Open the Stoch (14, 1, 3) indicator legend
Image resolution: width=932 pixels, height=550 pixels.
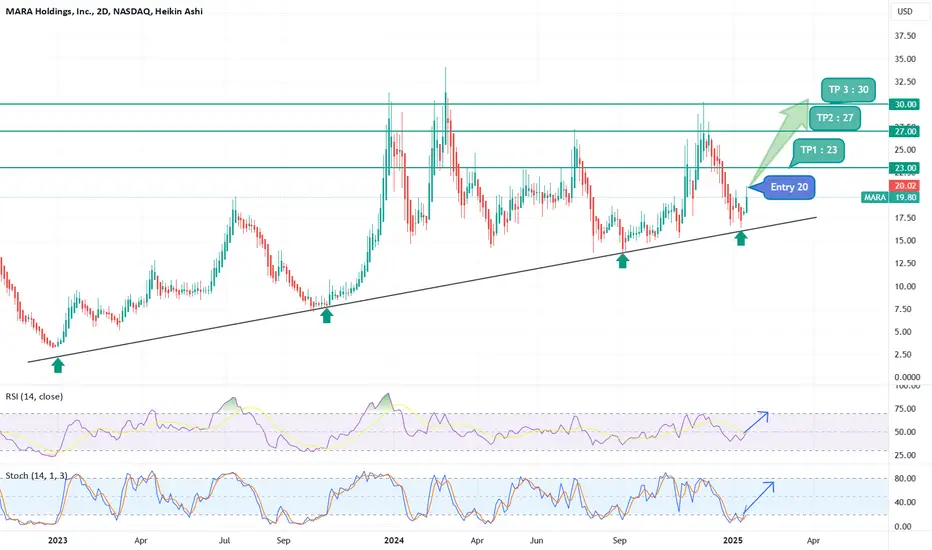(x=36, y=476)
